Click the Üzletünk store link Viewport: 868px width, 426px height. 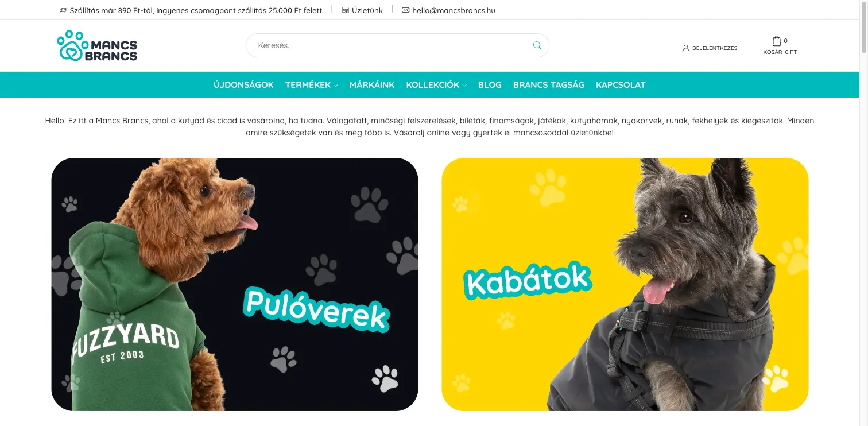(x=367, y=10)
